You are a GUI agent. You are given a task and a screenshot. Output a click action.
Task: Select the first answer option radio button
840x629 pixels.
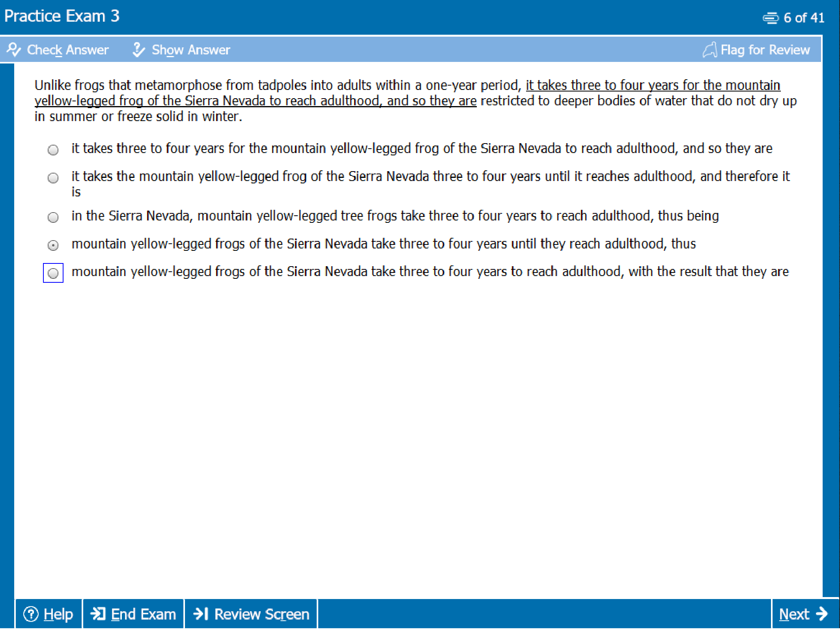(53, 150)
